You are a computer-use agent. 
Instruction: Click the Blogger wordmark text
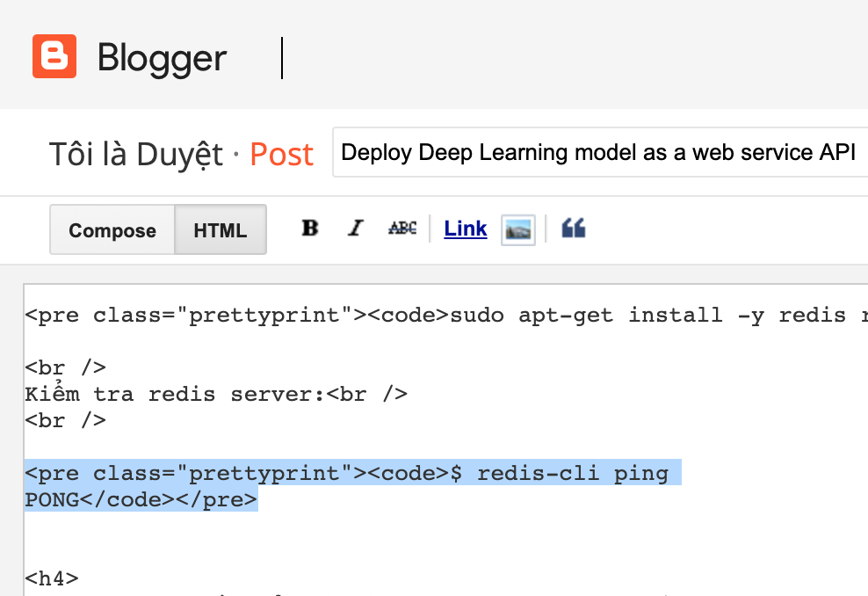click(162, 58)
